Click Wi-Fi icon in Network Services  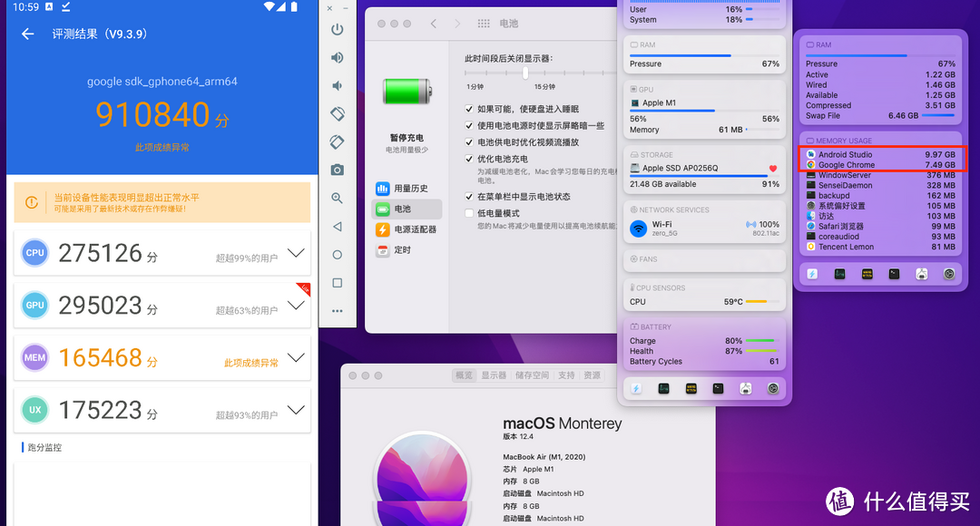[x=638, y=228]
